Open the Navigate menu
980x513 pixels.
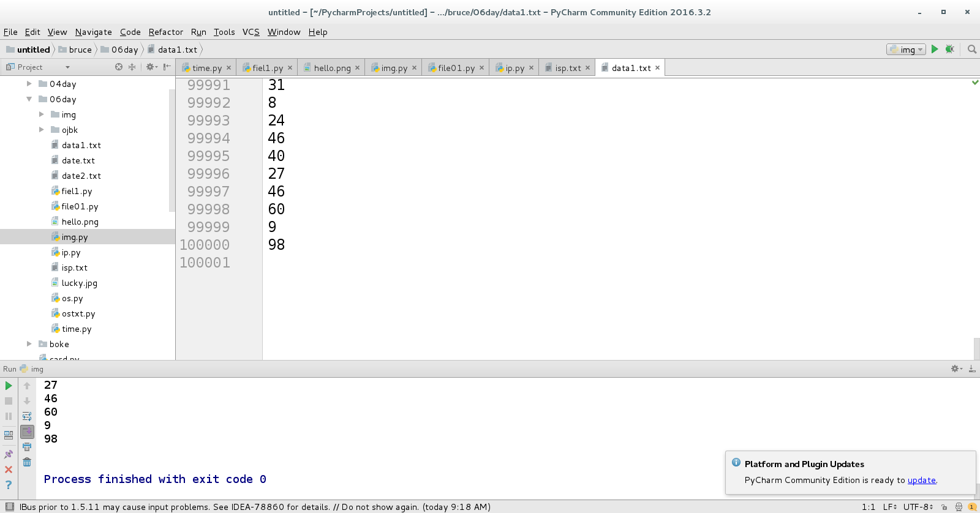point(93,32)
